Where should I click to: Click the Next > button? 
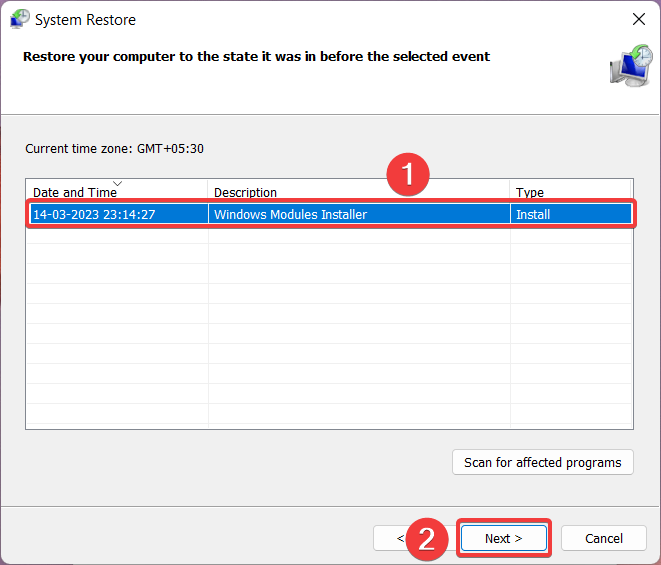point(504,538)
